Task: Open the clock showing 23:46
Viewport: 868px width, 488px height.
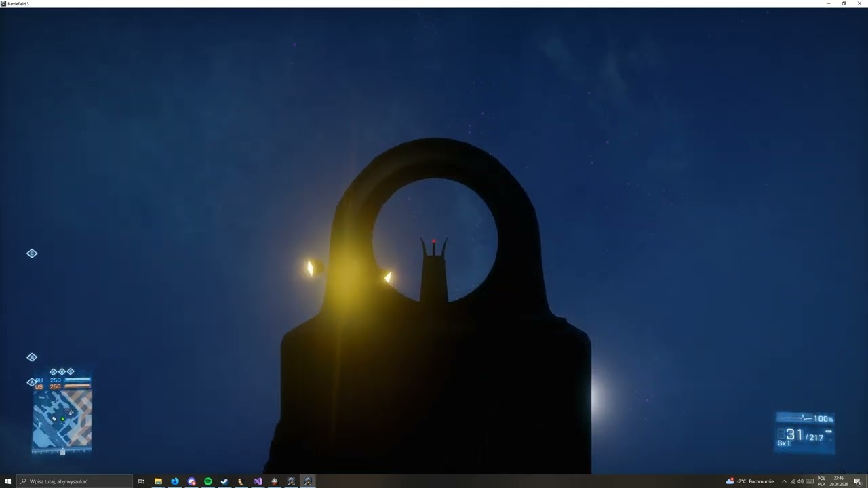Action: pyautogui.click(x=839, y=481)
